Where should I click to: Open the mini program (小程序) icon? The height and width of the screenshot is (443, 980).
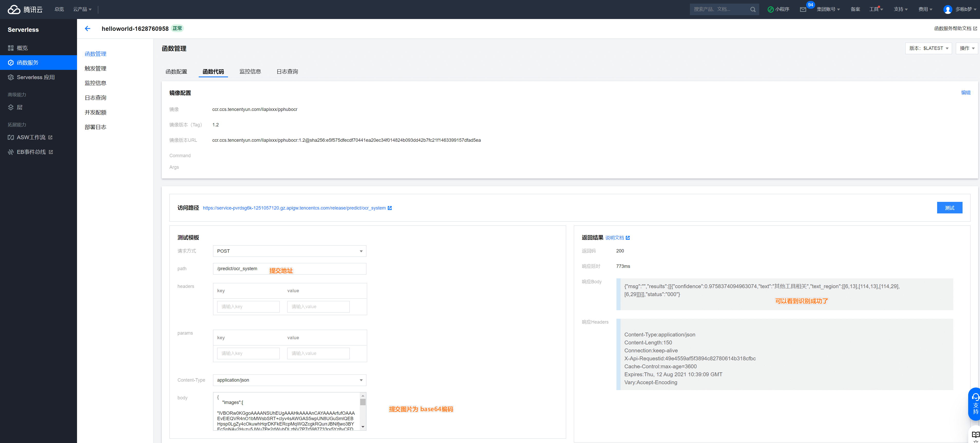(x=770, y=10)
